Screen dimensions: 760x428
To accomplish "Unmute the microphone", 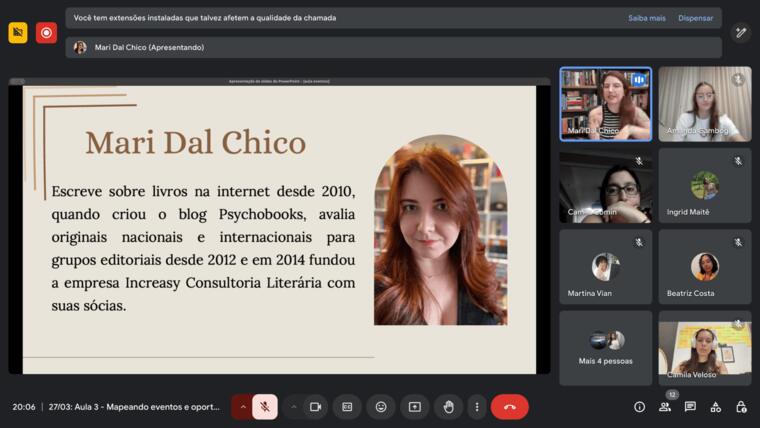I will pos(265,407).
